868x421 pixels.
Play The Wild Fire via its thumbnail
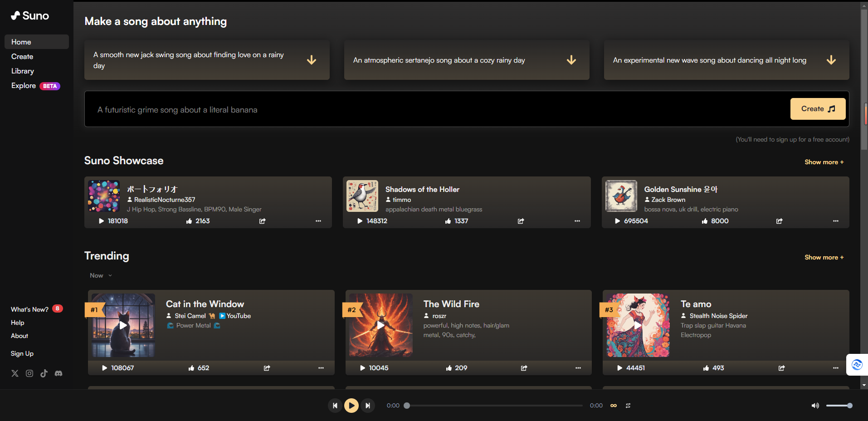click(381, 325)
